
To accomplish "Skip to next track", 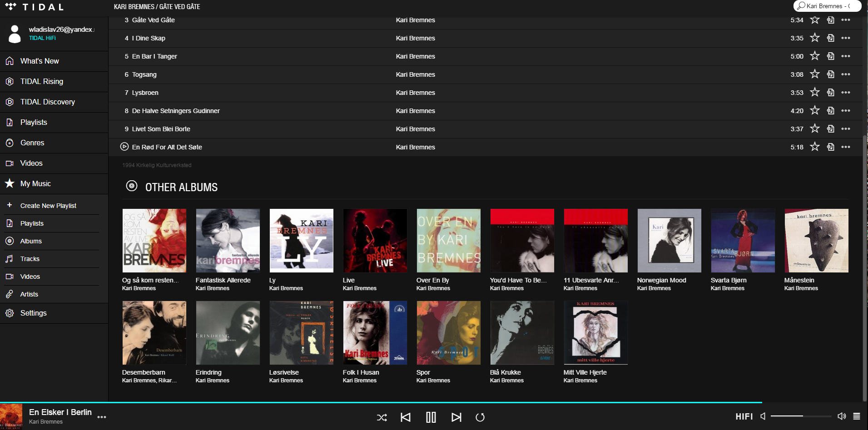I will tap(456, 417).
